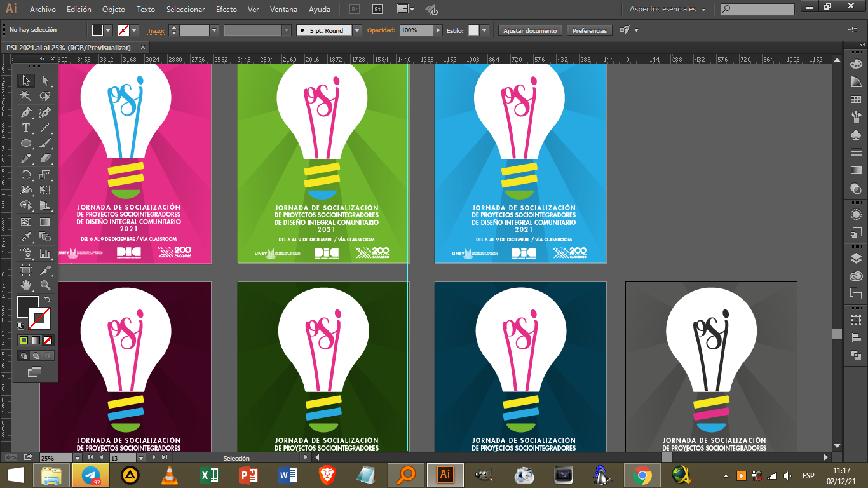Select the Gradient tool

[45, 222]
